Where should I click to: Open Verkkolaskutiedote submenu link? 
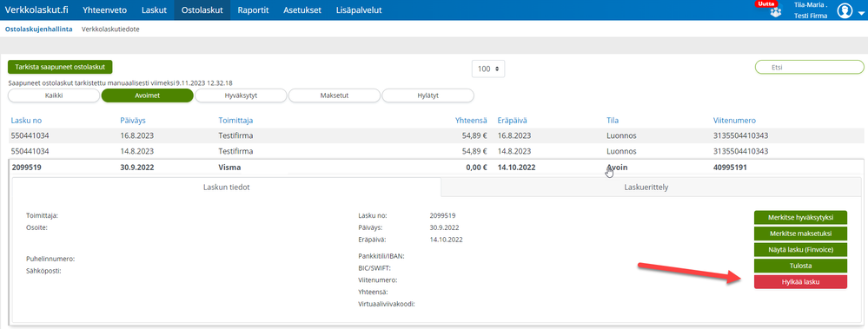[x=110, y=30]
